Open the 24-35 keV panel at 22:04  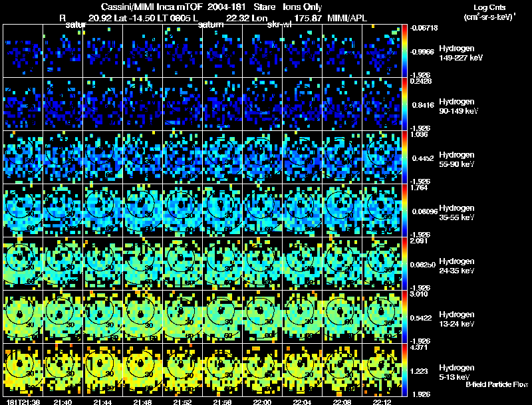303,263
